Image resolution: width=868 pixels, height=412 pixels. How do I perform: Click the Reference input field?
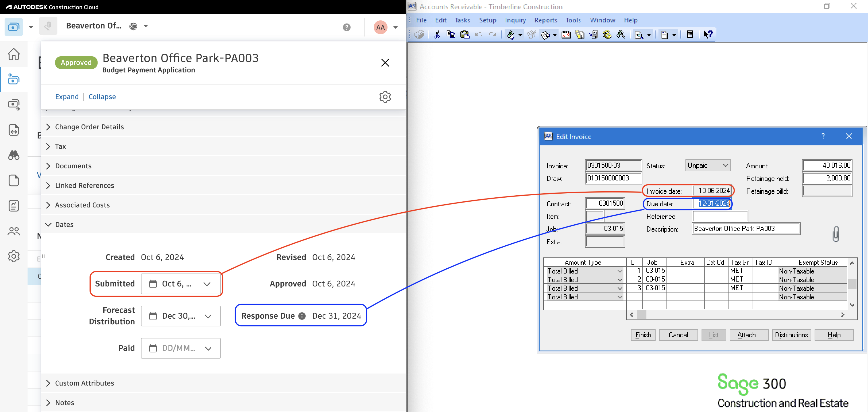(720, 216)
